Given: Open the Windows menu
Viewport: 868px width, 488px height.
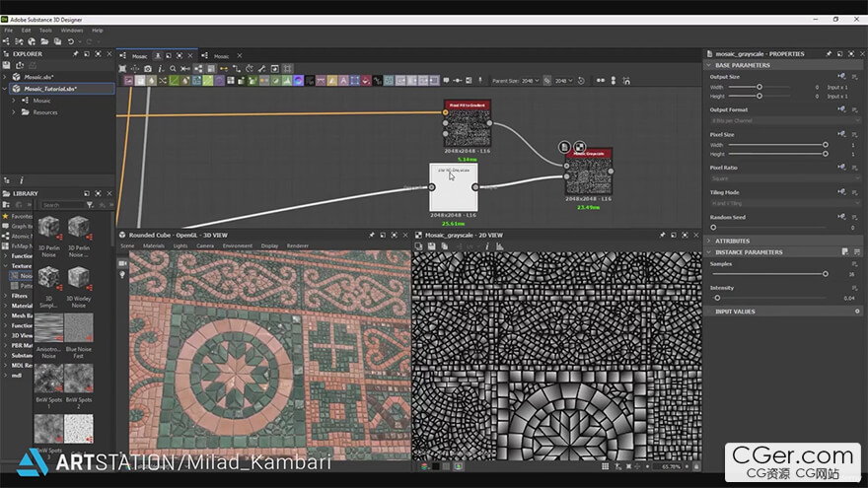Looking at the screenshot, I should pyautogui.click(x=72, y=31).
